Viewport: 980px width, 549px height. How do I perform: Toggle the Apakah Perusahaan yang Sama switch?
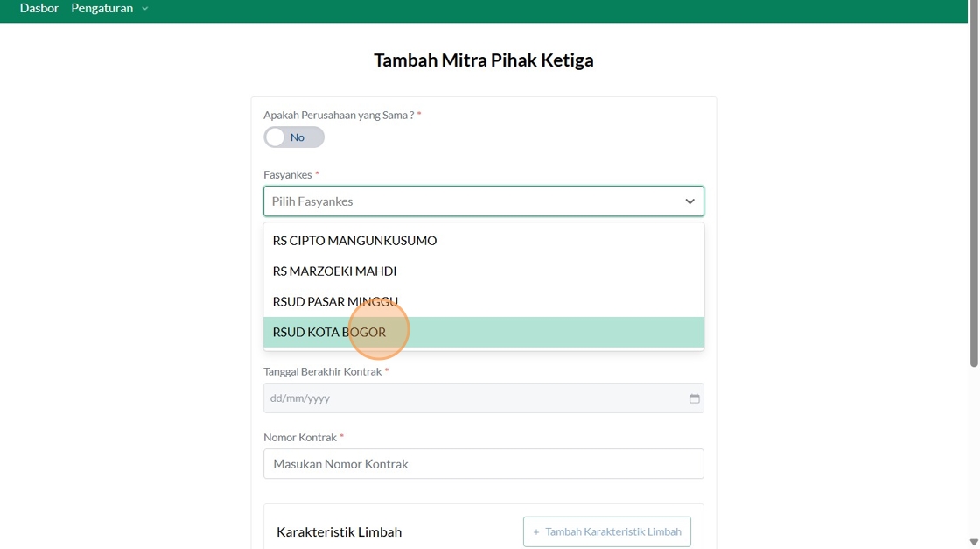294,137
